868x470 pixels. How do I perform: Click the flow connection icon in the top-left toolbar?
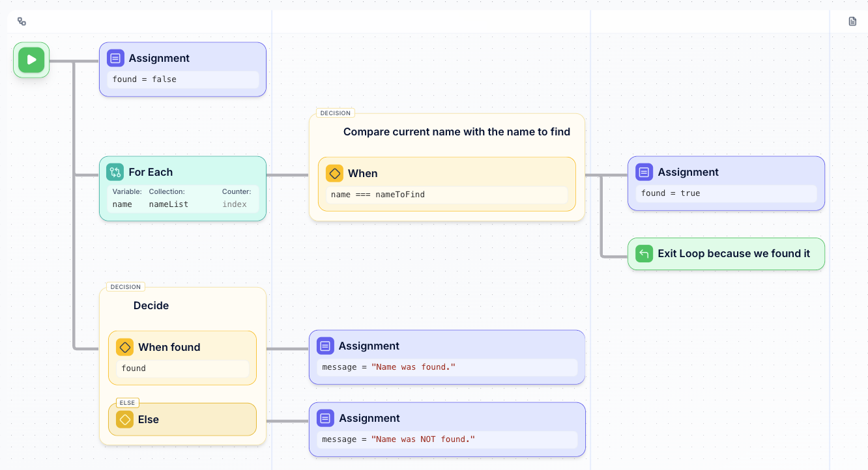(x=22, y=21)
